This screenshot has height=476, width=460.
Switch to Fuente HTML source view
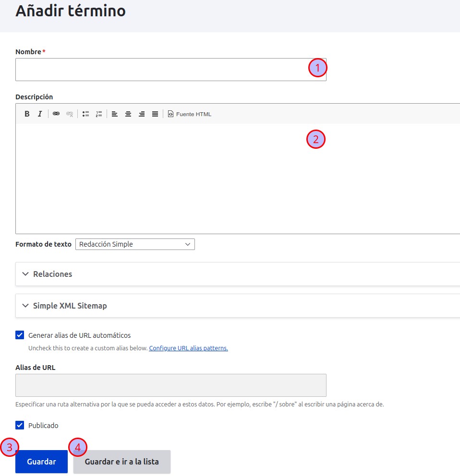pyautogui.click(x=190, y=114)
